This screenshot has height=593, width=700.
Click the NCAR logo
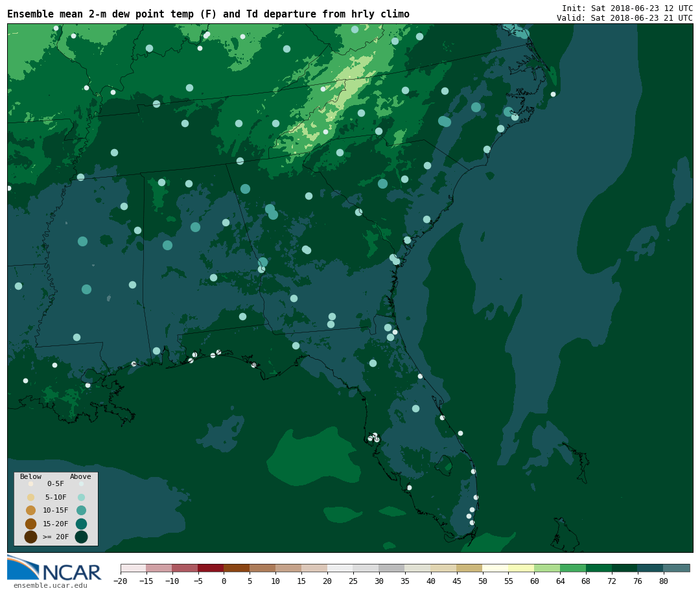coord(54,568)
